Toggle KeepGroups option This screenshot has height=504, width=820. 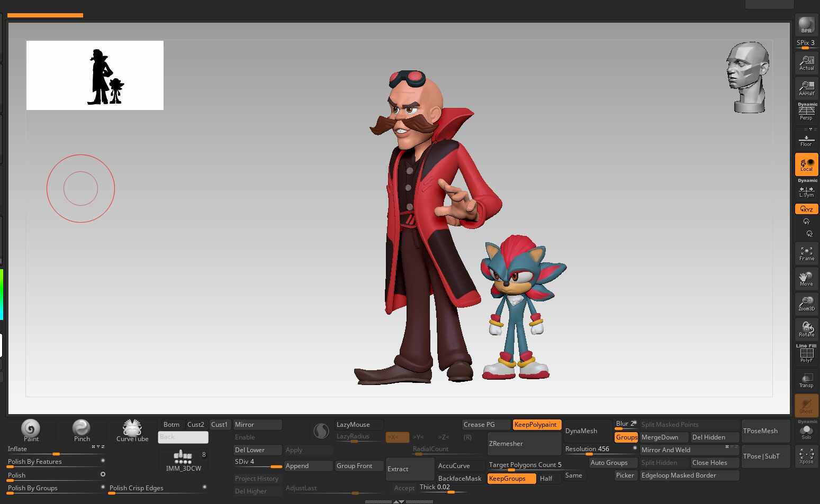[x=511, y=479]
